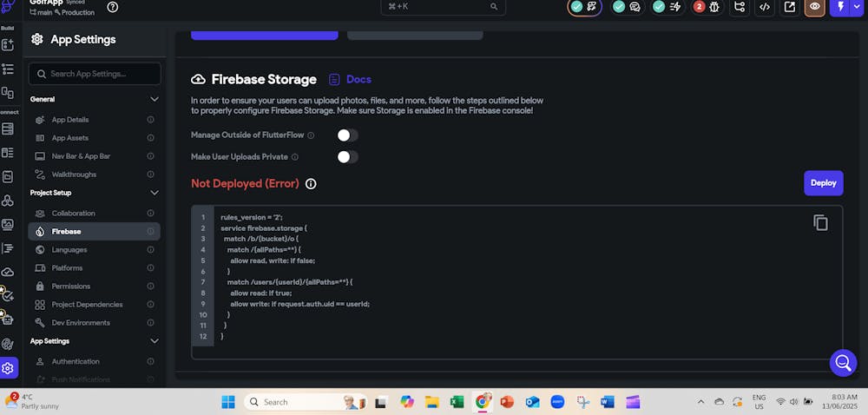Open App Details settings

[x=94, y=120]
